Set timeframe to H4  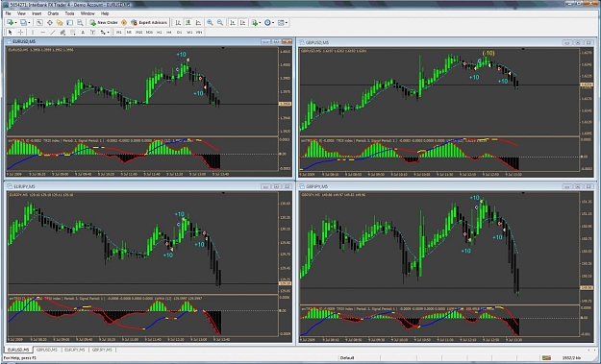pos(169,32)
